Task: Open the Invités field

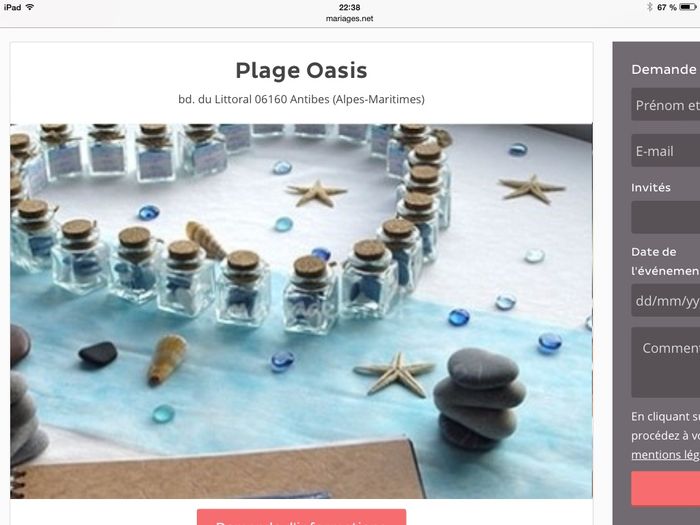Action: click(666, 217)
